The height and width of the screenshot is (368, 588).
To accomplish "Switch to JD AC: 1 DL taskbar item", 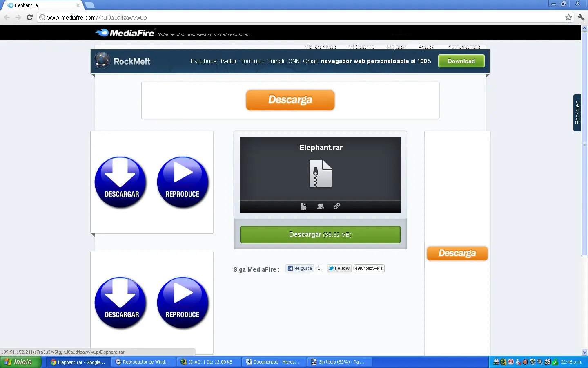I will tap(209, 362).
